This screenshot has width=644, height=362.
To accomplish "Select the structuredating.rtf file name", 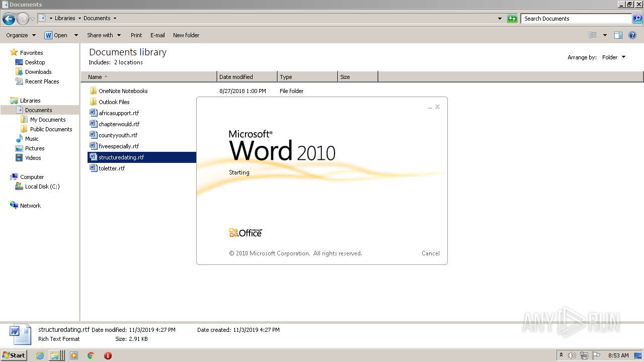I will point(121,157).
